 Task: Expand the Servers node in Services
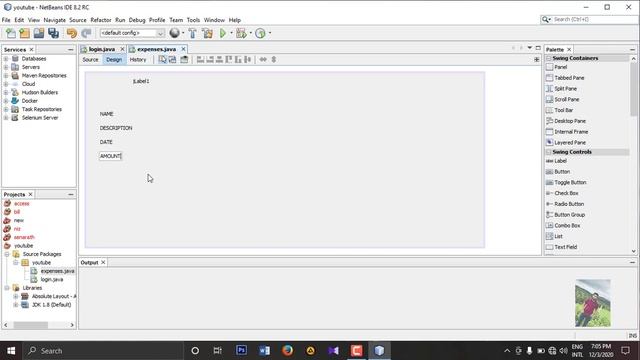click(x=6, y=67)
